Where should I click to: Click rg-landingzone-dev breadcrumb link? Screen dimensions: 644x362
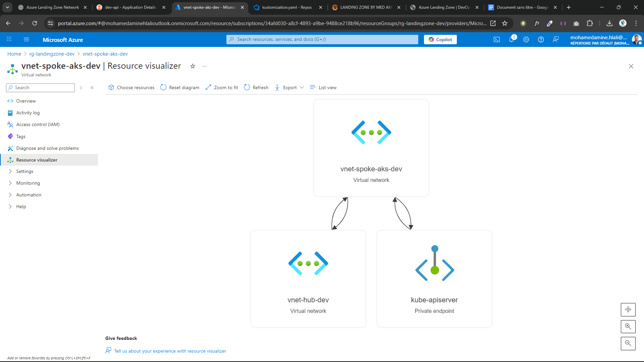[52, 54]
